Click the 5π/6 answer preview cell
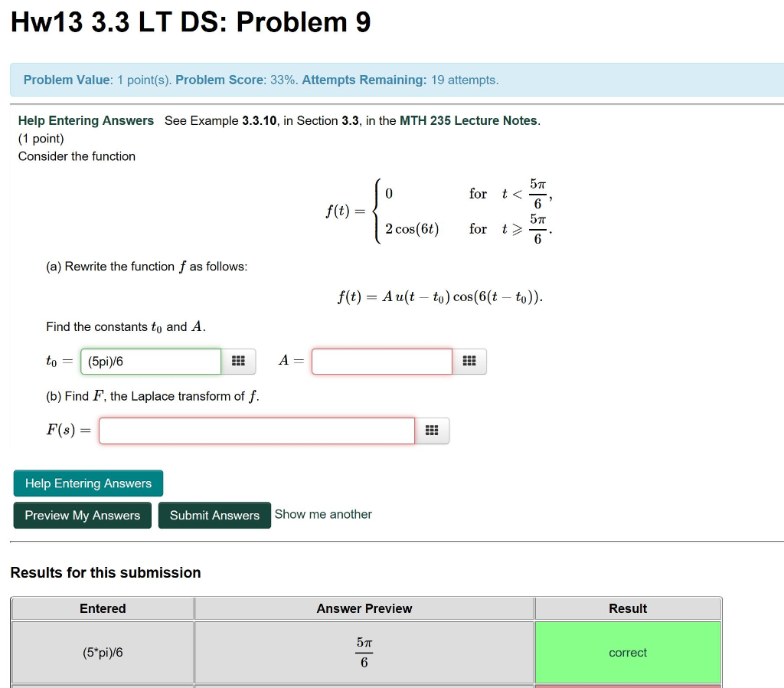This screenshot has height=688, width=784. point(364,652)
